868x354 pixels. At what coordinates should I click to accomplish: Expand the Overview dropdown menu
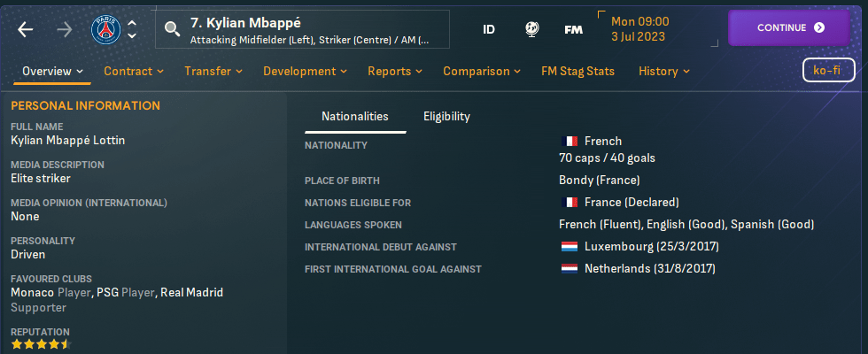[x=52, y=71]
